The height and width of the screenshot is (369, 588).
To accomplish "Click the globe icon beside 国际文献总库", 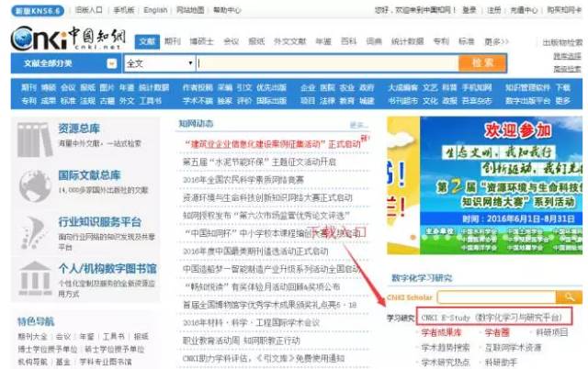I will (x=35, y=185).
